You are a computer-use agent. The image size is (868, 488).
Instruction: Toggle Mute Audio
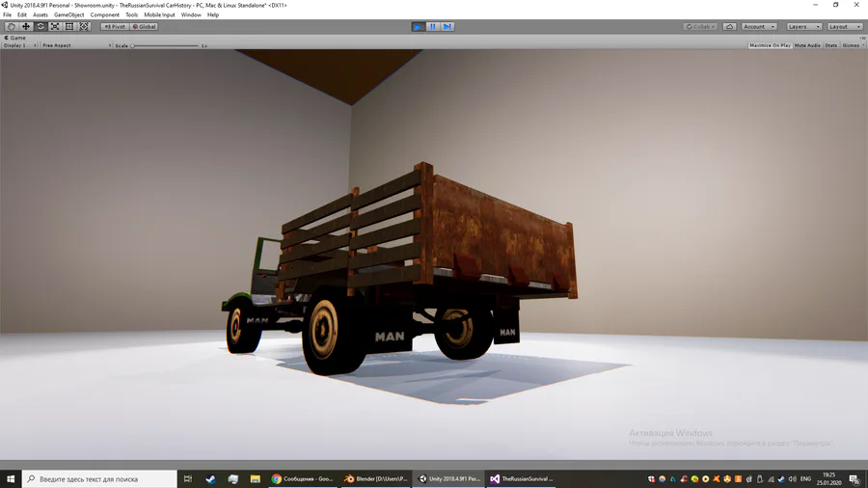coord(807,45)
